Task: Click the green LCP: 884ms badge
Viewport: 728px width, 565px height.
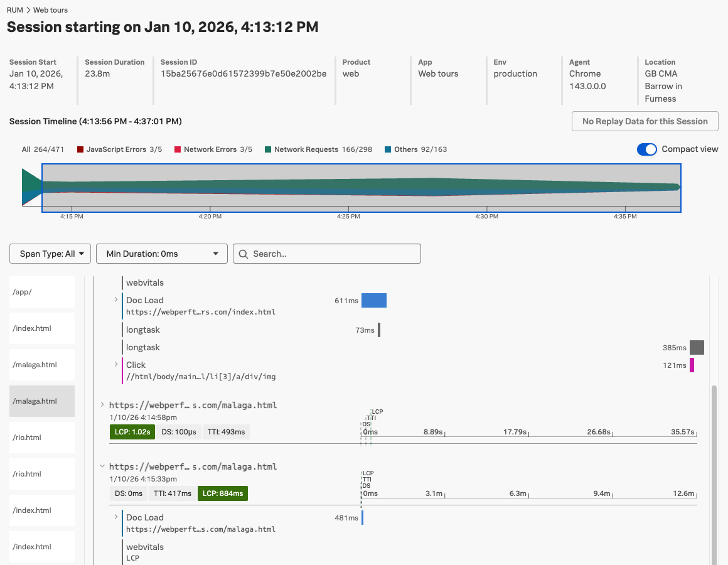Action: coord(222,493)
